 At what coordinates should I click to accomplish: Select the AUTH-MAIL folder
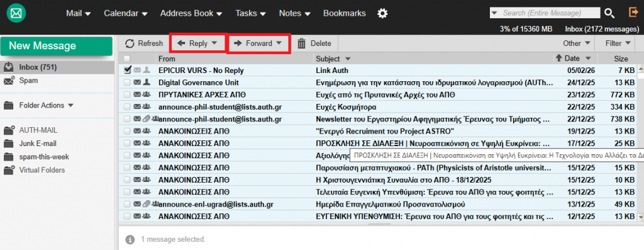click(38, 130)
